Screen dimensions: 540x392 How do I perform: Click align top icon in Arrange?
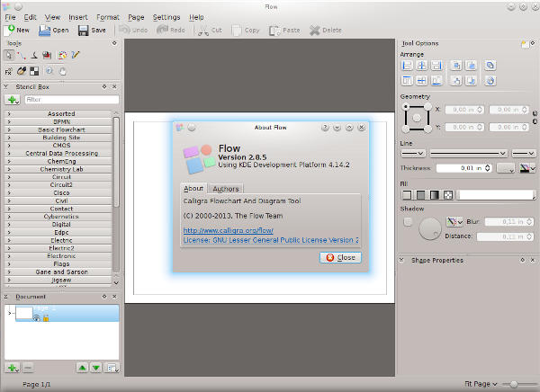408,81
